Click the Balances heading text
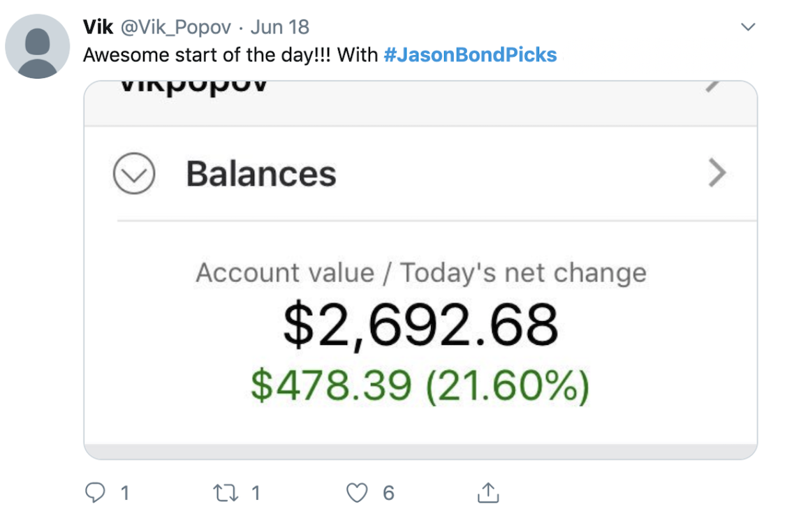Screen dimensions: 785x532 pos(261,174)
